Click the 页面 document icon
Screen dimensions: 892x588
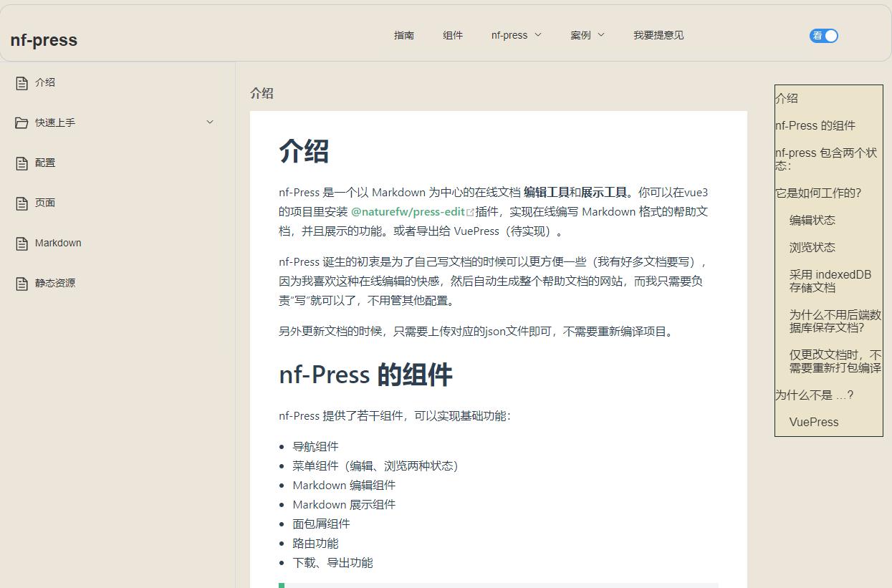click(x=21, y=203)
